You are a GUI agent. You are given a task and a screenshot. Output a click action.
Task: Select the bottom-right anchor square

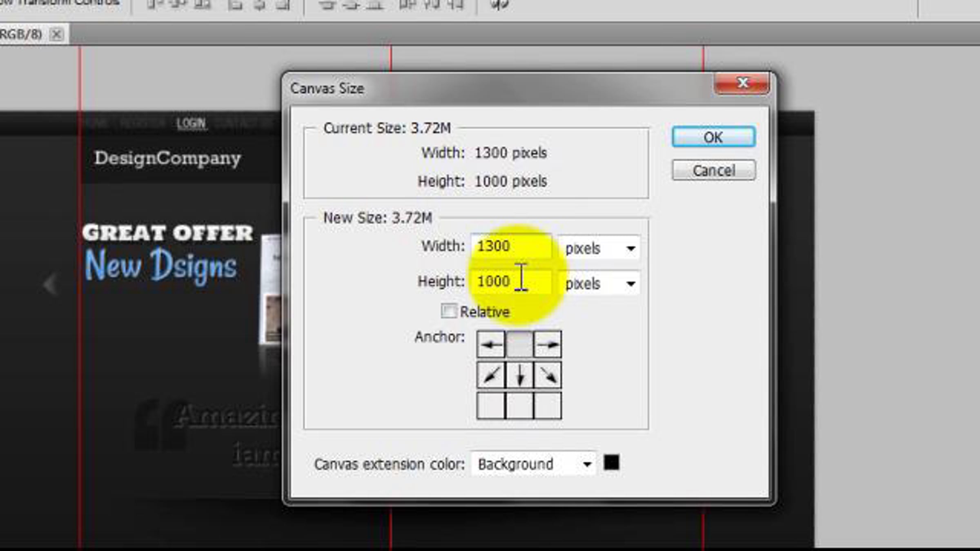click(548, 406)
